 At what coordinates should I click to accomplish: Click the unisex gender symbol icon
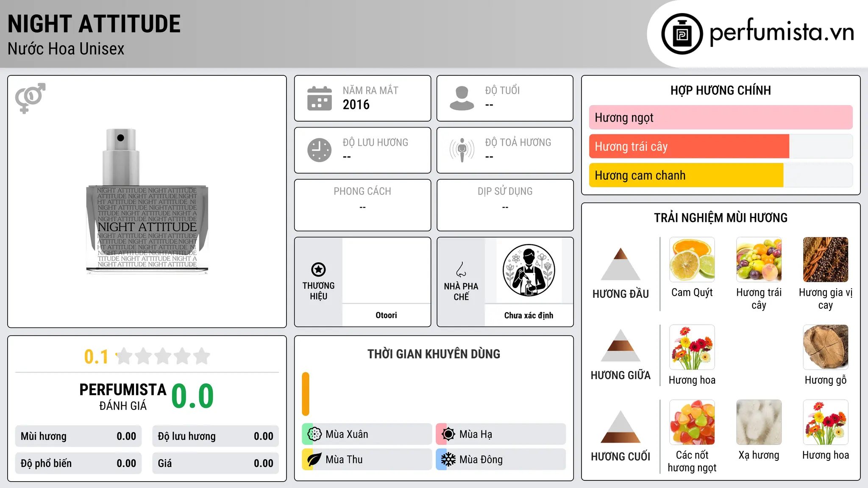[x=30, y=98]
